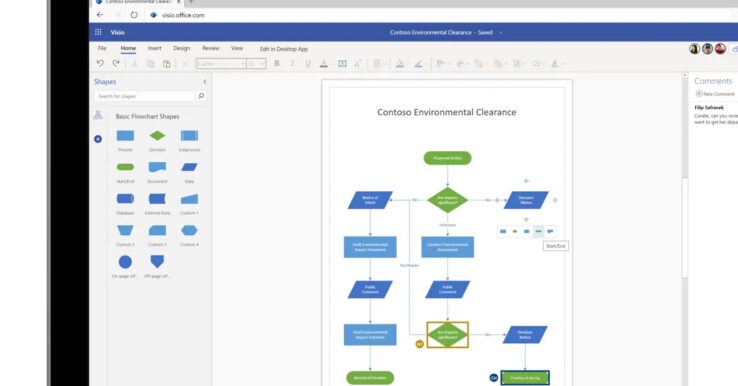
Task: Open the File menu
Action: pos(102,48)
